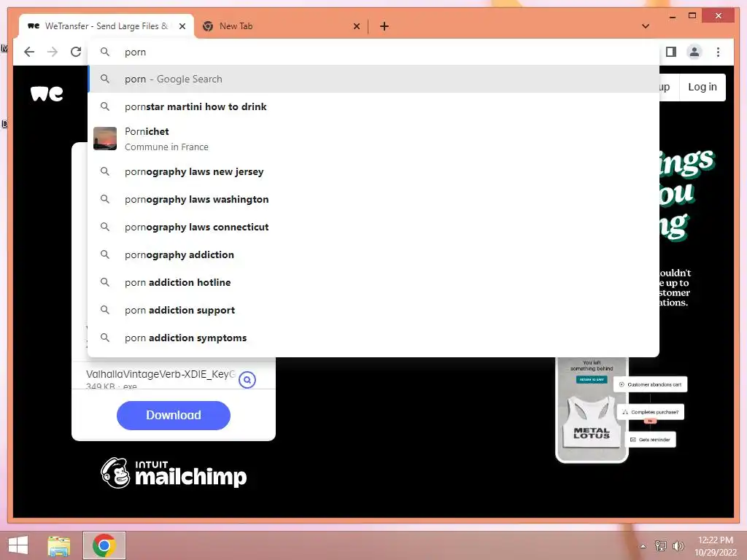Click the Log in button

click(x=703, y=87)
